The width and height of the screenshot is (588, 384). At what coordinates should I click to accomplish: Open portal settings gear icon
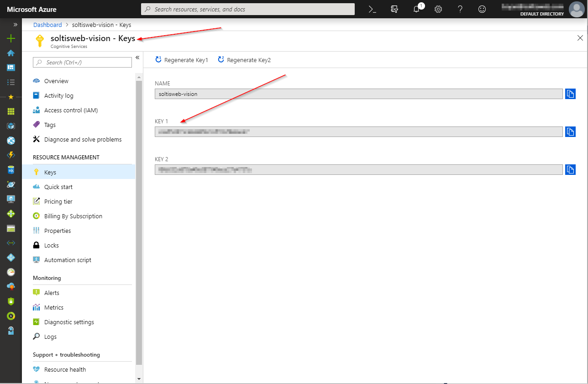438,9
